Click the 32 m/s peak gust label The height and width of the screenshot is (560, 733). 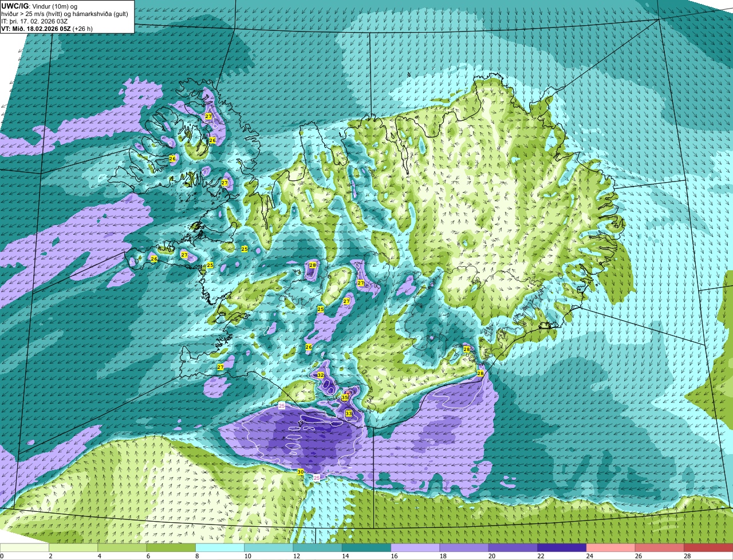(x=321, y=375)
